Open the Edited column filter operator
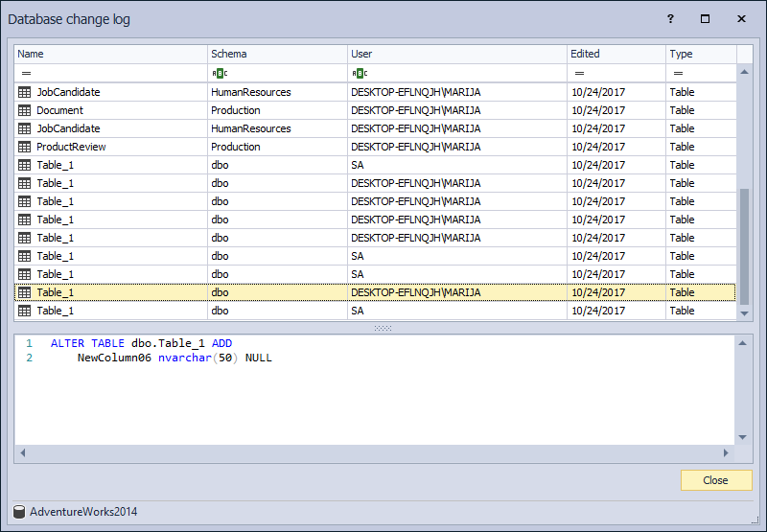Viewport: 767px width, 532px height. (579, 73)
